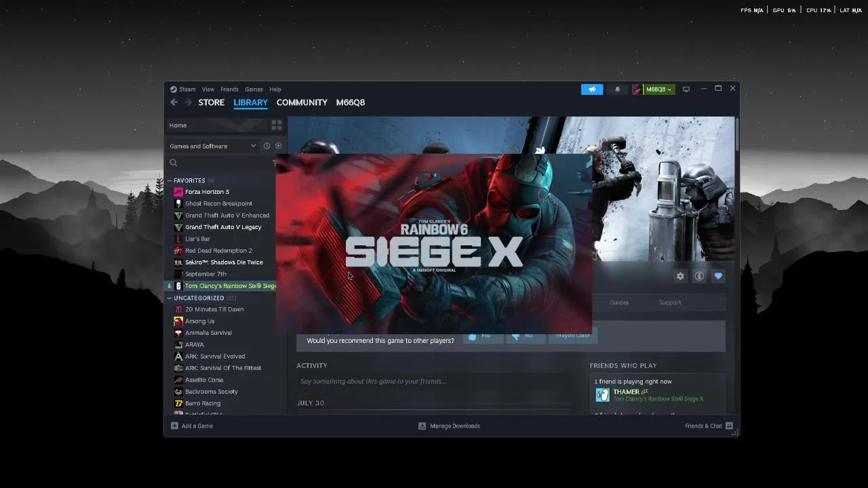Show game info circle icon

pyautogui.click(x=699, y=276)
